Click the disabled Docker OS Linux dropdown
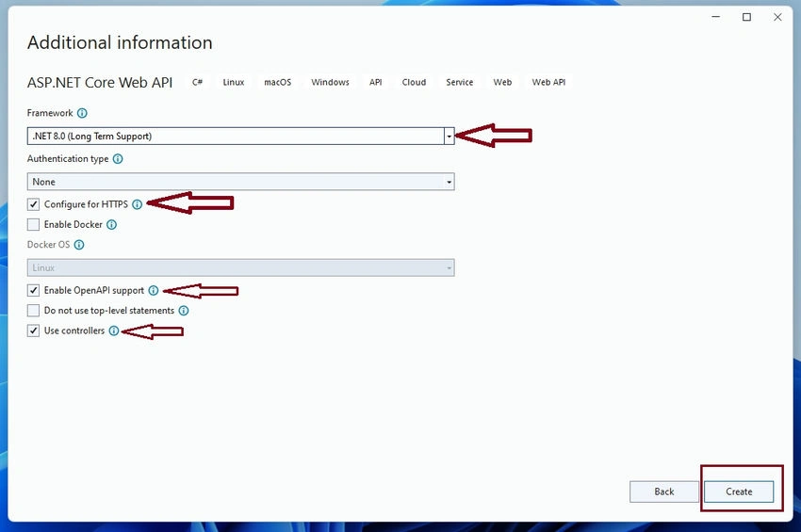Image resolution: width=801 pixels, height=532 pixels. click(x=240, y=267)
